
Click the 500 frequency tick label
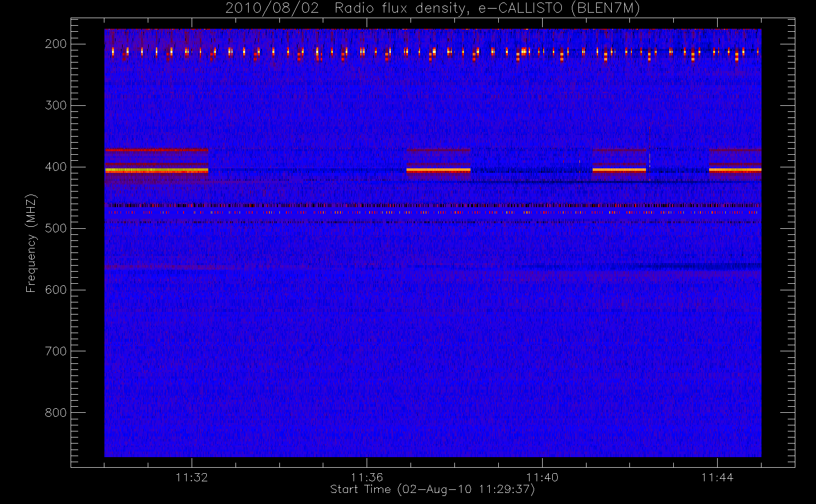click(x=56, y=228)
